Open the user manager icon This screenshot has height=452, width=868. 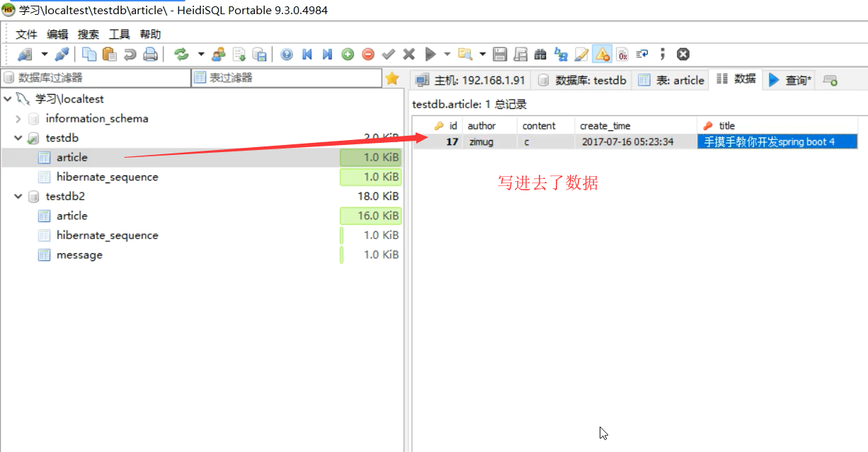[x=219, y=54]
